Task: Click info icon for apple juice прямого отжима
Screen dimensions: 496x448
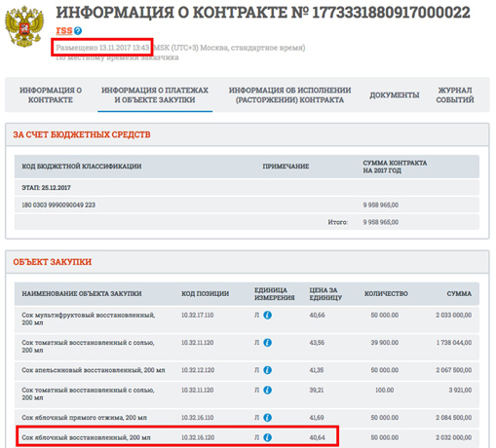Action: [x=267, y=418]
